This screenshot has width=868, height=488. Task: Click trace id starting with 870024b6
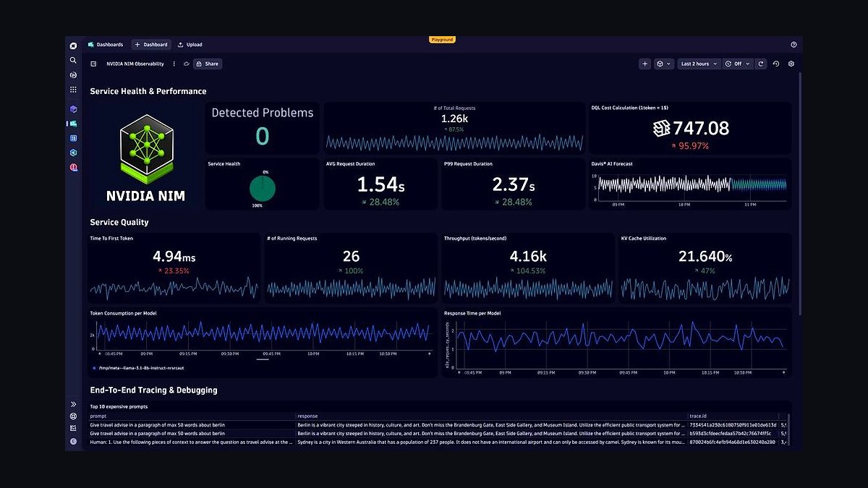[x=732, y=442]
